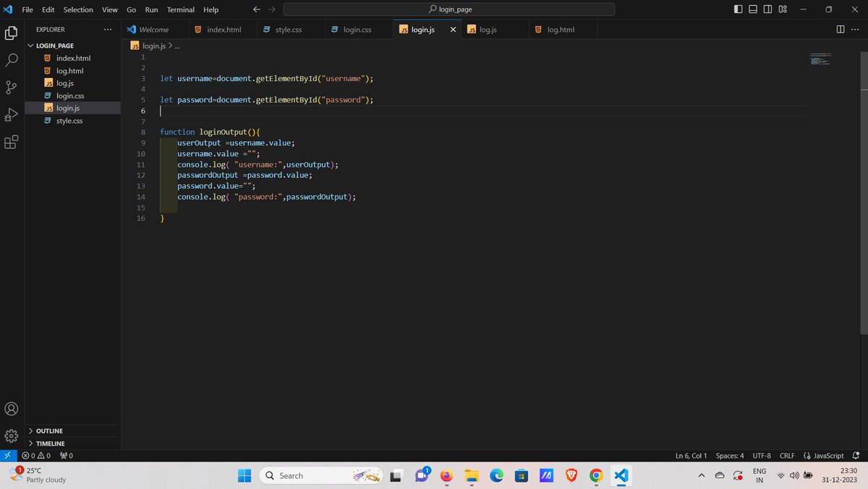The width and height of the screenshot is (868, 489).
Task: Close the login.js editor tab
Action: click(454, 30)
